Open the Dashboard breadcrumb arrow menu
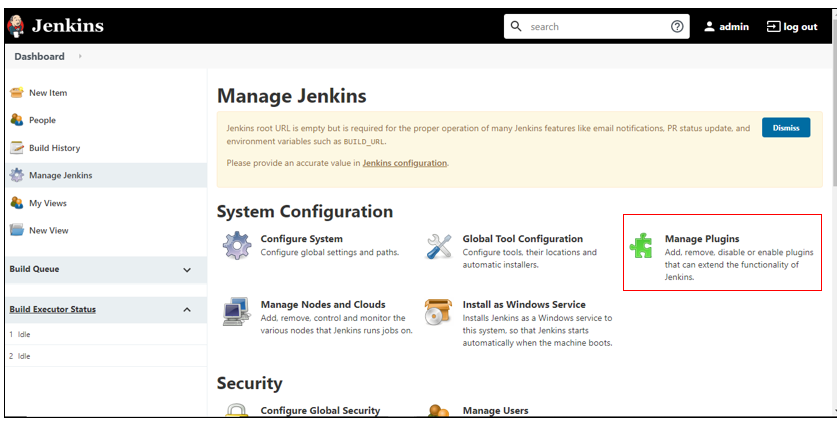Viewport: 837px width, 421px height. pyautogui.click(x=80, y=57)
